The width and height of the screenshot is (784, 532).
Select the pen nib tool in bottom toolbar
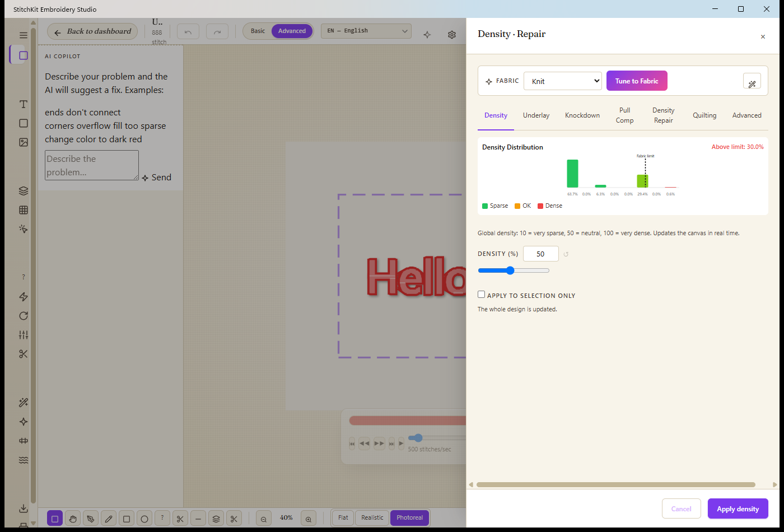click(91, 519)
